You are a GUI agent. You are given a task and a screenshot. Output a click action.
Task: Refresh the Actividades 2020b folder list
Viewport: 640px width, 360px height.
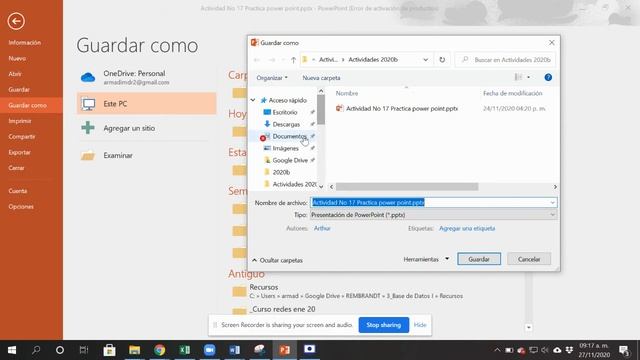coord(442,60)
